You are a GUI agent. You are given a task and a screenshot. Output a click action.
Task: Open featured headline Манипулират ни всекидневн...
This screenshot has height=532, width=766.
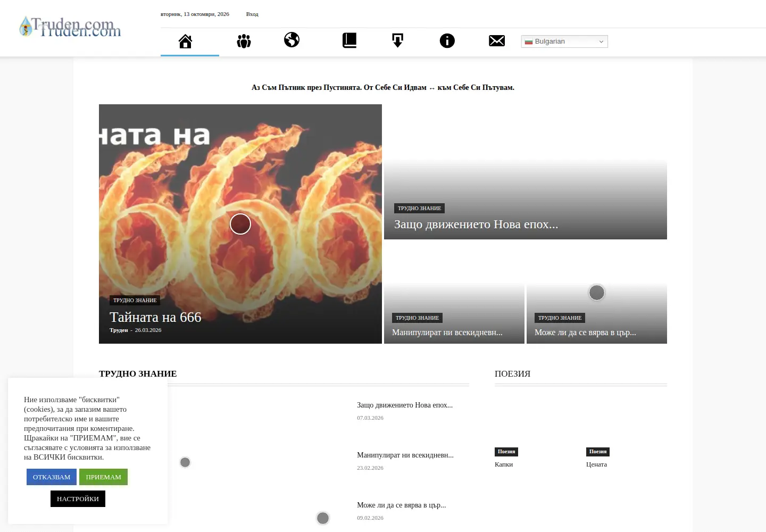[x=447, y=332]
